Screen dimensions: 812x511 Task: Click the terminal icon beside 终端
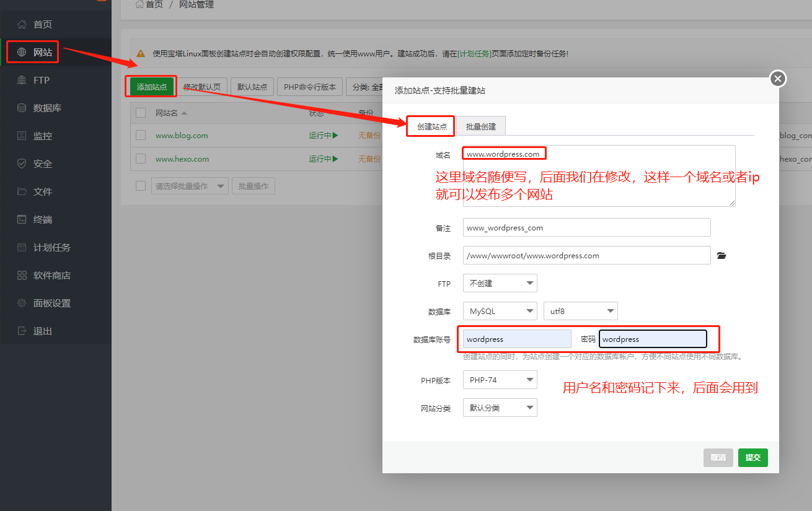tap(22, 220)
